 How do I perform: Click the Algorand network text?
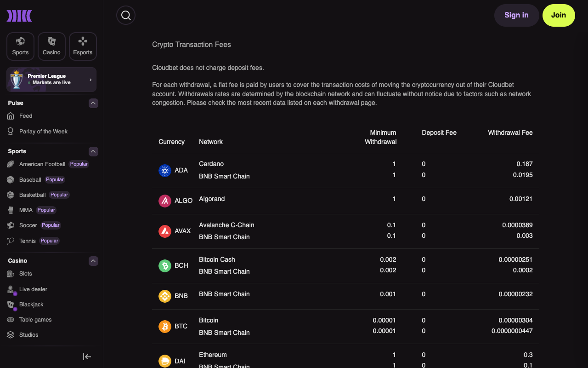pyautogui.click(x=212, y=199)
